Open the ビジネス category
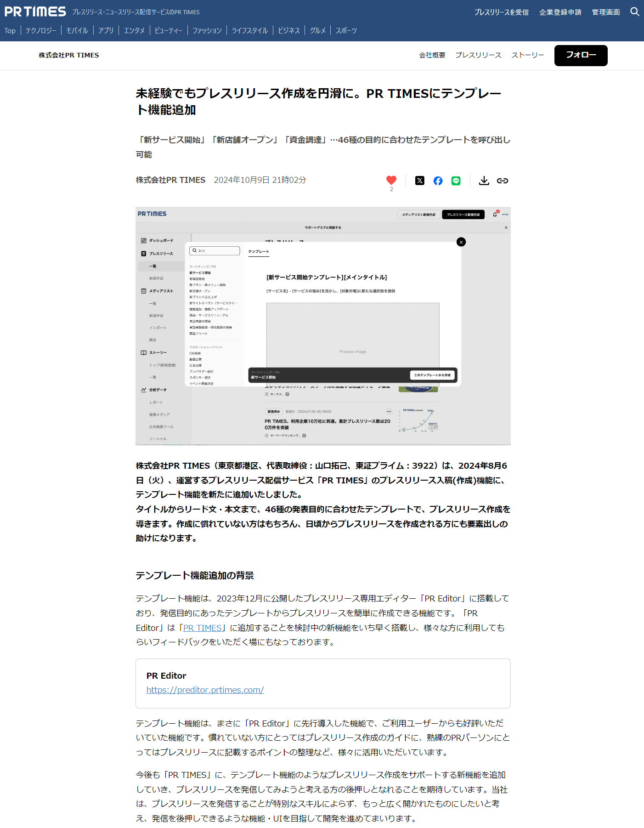 click(x=288, y=30)
